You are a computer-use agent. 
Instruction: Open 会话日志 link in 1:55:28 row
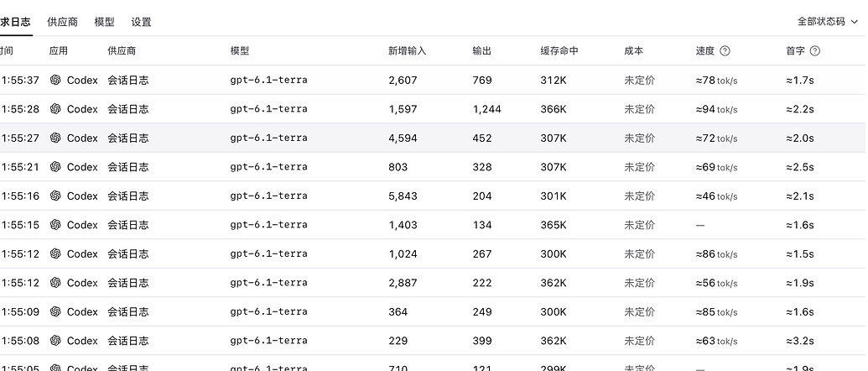[x=127, y=109]
